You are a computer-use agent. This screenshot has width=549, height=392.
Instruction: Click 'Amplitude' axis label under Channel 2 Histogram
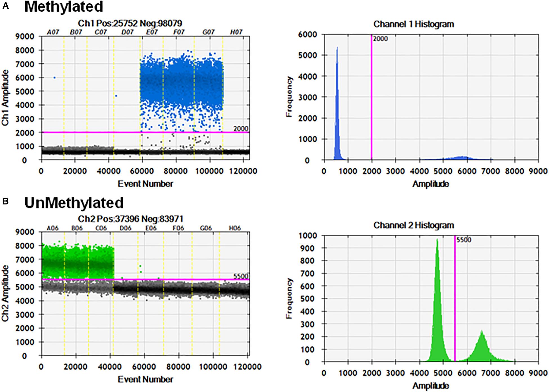(431, 385)
